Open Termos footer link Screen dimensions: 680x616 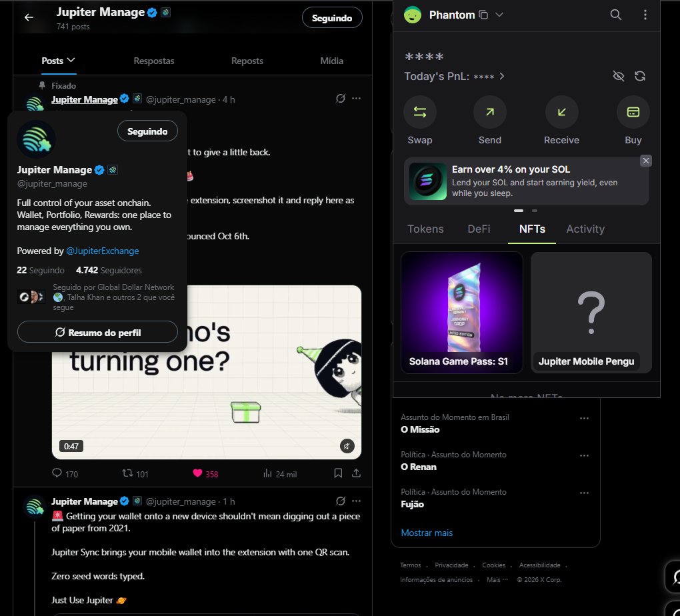pos(410,565)
